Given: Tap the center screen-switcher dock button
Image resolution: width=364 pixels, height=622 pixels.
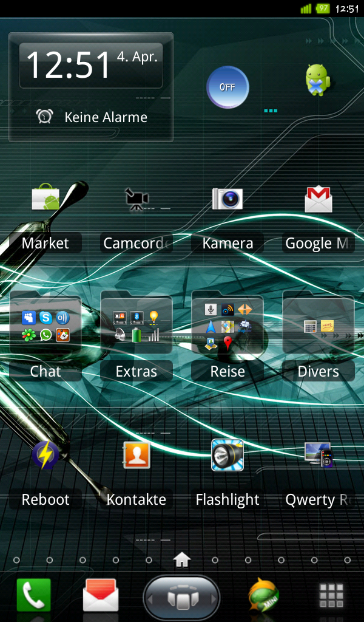Looking at the screenshot, I should [182, 598].
